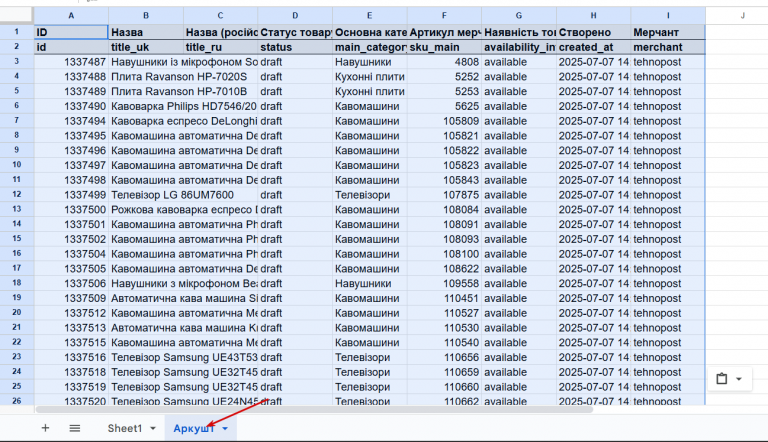Click the status cell in row 2
The width and height of the screenshot is (768, 442).
295,47
